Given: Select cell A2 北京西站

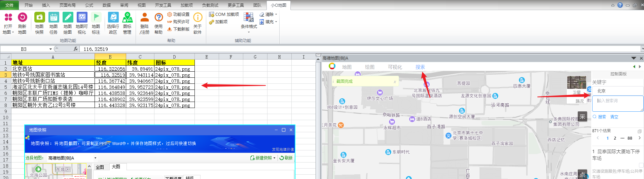Looking at the screenshot, I should tap(53, 69).
